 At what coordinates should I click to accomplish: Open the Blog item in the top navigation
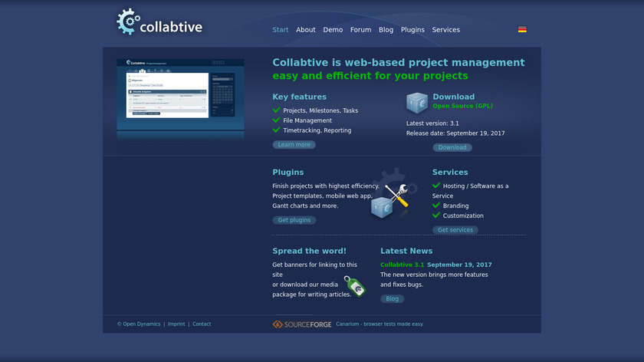tap(386, 30)
